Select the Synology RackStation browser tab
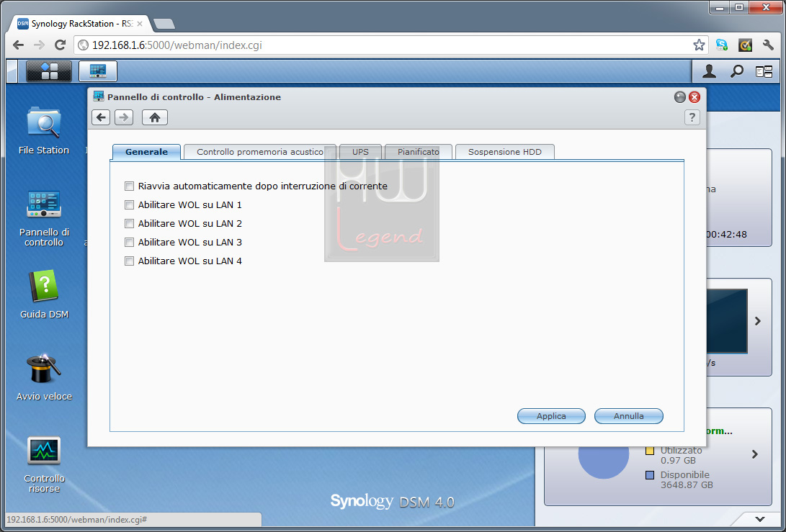The height and width of the screenshot is (532, 786). coord(80,24)
